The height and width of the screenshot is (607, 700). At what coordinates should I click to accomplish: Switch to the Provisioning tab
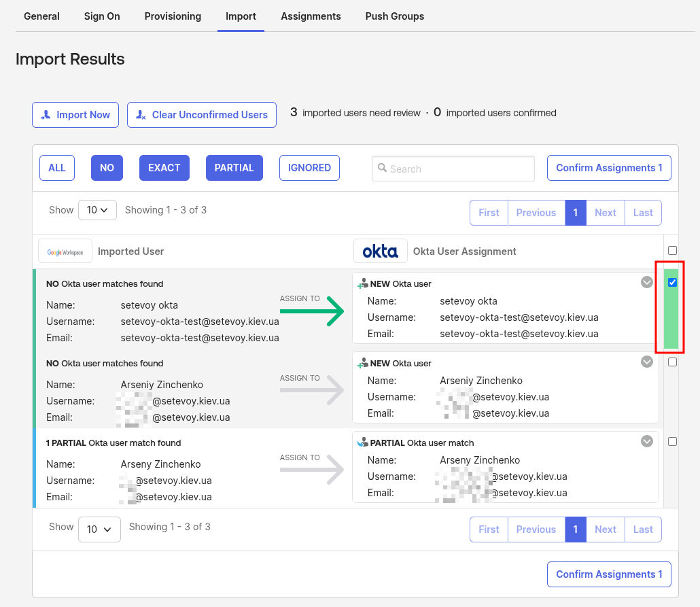point(173,16)
